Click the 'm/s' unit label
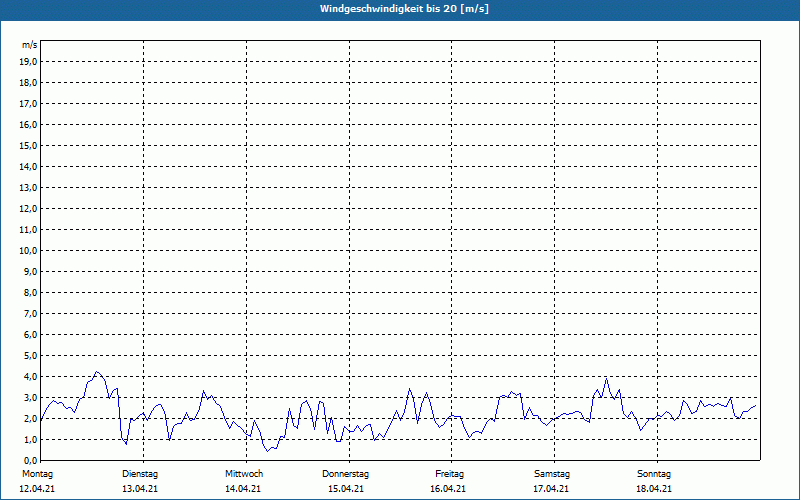The height and width of the screenshot is (500, 800). pos(30,45)
